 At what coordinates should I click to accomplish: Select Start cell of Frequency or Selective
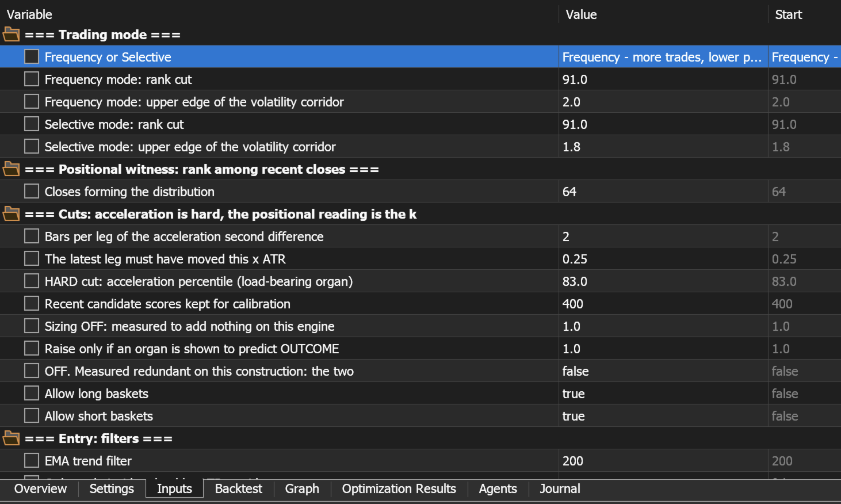[805, 57]
